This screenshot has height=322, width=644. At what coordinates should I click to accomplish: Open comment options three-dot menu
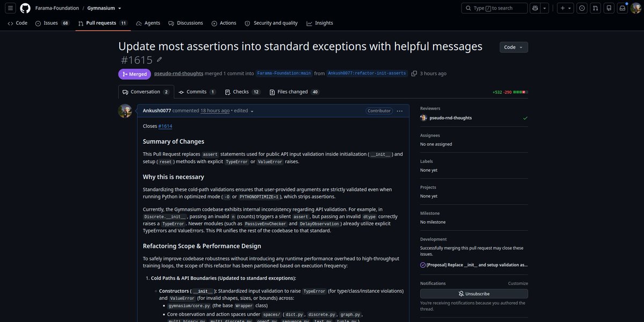click(x=399, y=111)
